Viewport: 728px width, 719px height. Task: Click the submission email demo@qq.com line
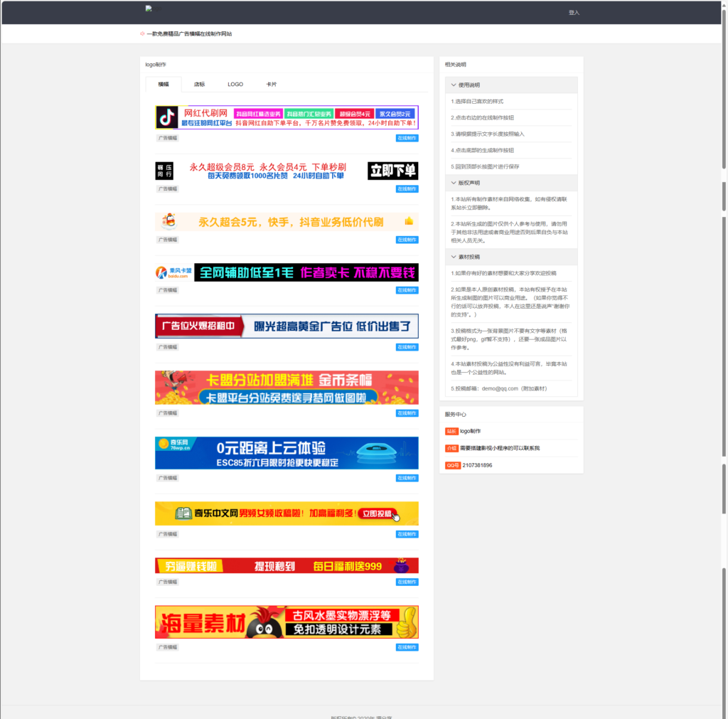pyautogui.click(x=499, y=388)
